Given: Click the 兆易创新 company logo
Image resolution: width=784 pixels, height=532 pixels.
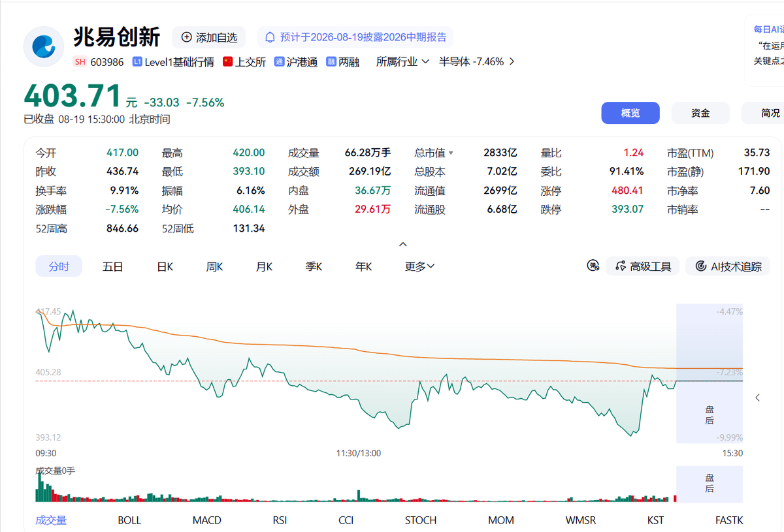Looking at the screenshot, I should [44, 47].
